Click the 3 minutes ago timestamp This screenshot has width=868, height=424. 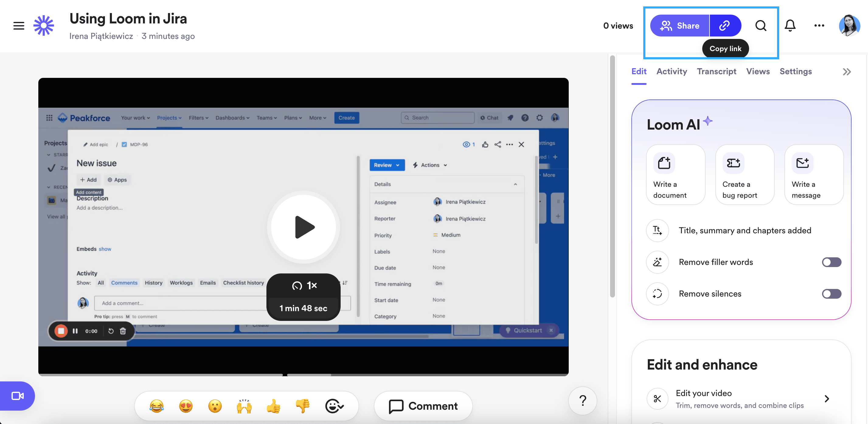tap(168, 36)
